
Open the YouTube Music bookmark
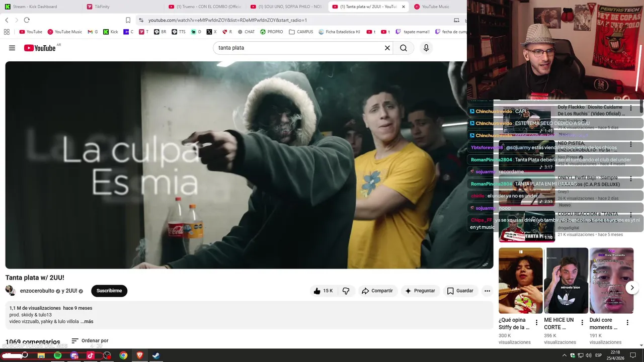click(65, 32)
